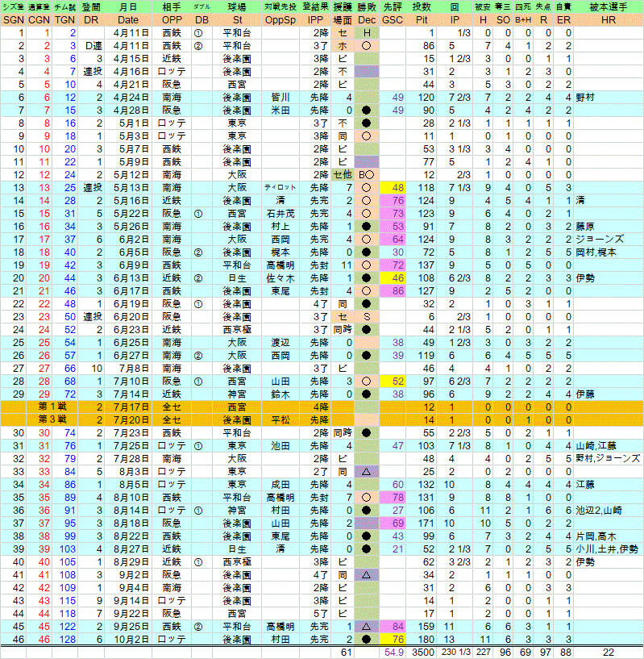The width and height of the screenshot is (644, 659).
Task: Click opposing starter 鈴木
Action: click(x=280, y=394)
